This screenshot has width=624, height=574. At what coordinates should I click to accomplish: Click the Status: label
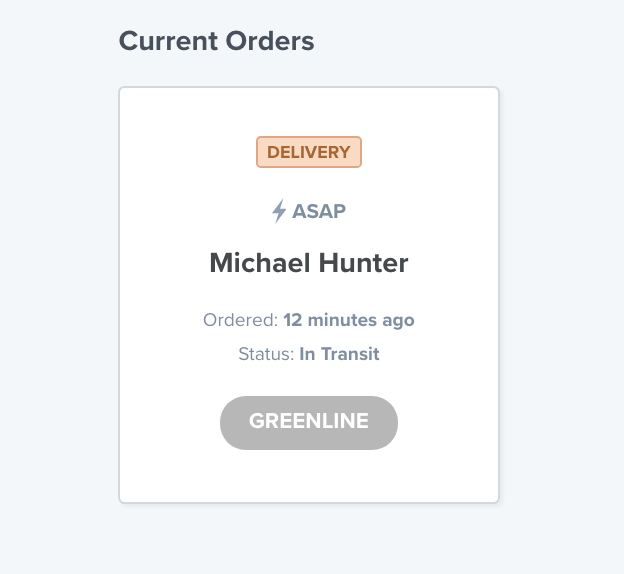point(266,354)
